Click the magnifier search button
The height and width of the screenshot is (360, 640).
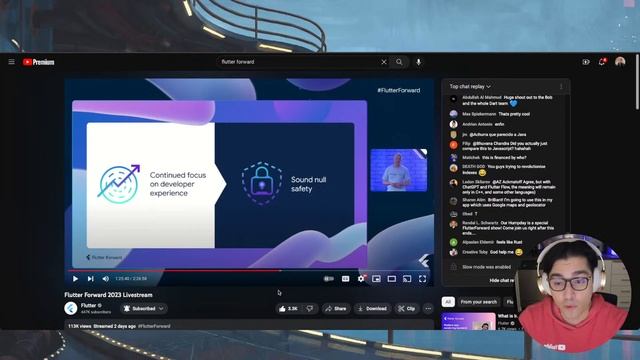pyautogui.click(x=399, y=62)
